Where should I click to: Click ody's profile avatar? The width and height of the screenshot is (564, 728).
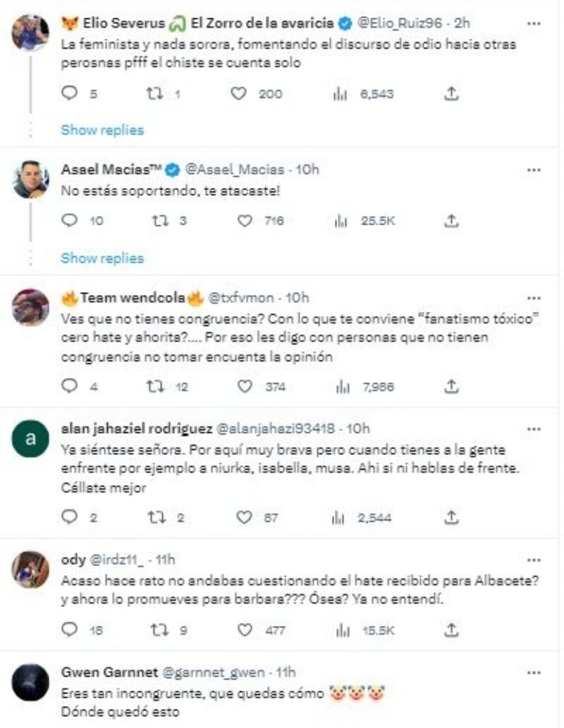(x=31, y=568)
